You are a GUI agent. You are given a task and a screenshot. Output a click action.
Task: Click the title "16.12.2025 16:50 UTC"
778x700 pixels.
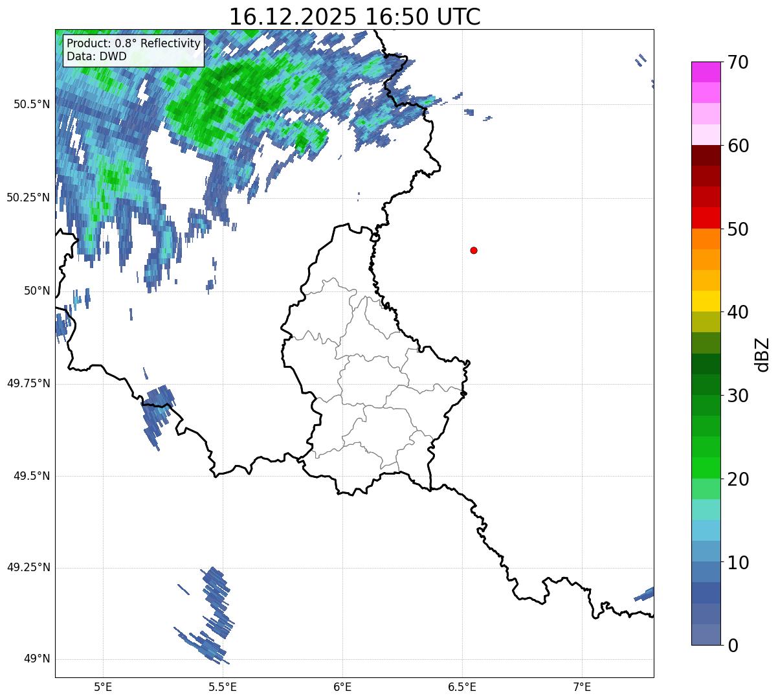click(355, 16)
